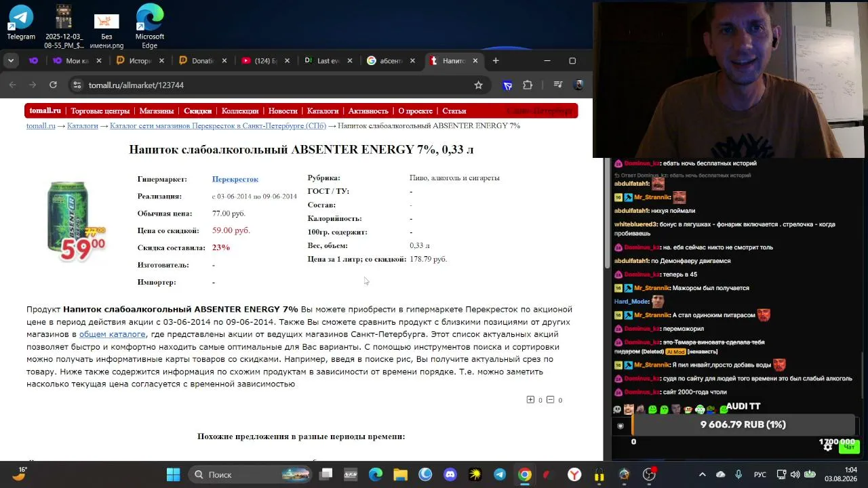Image resolution: width=868 pixels, height=488 pixels.
Task: Switch to the "Donatic" tab
Action: pyautogui.click(x=202, y=60)
